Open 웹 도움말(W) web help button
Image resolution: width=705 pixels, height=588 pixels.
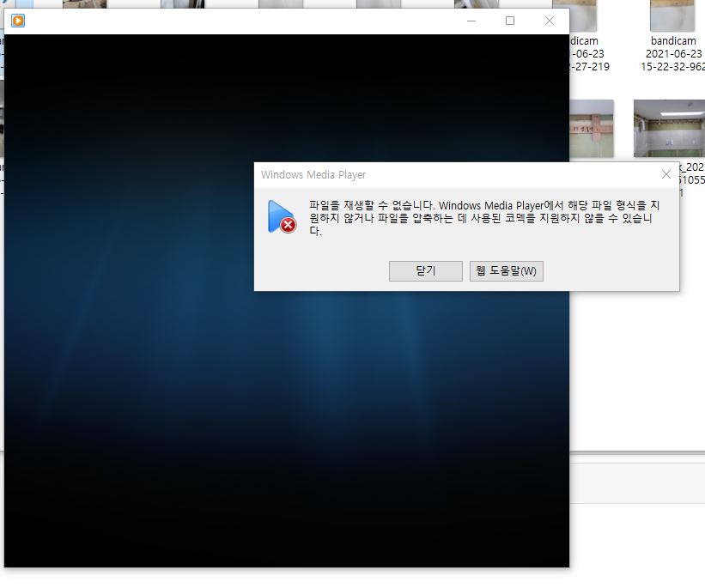point(507,271)
